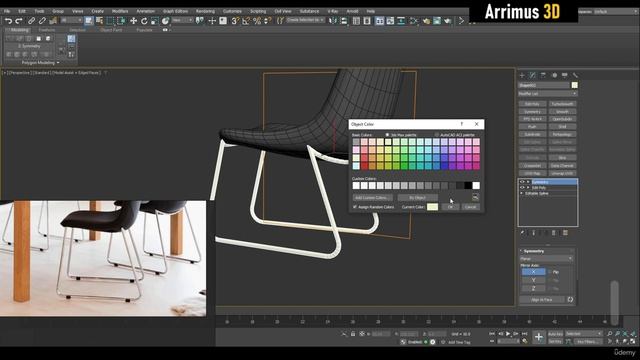
Task: Activate the Select and Move tool
Action: tap(133, 21)
